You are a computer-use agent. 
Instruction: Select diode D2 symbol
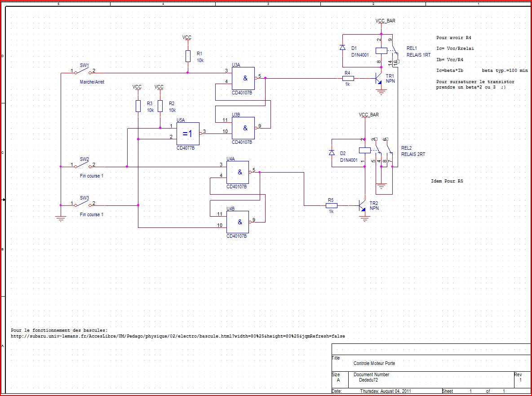tap(332, 153)
